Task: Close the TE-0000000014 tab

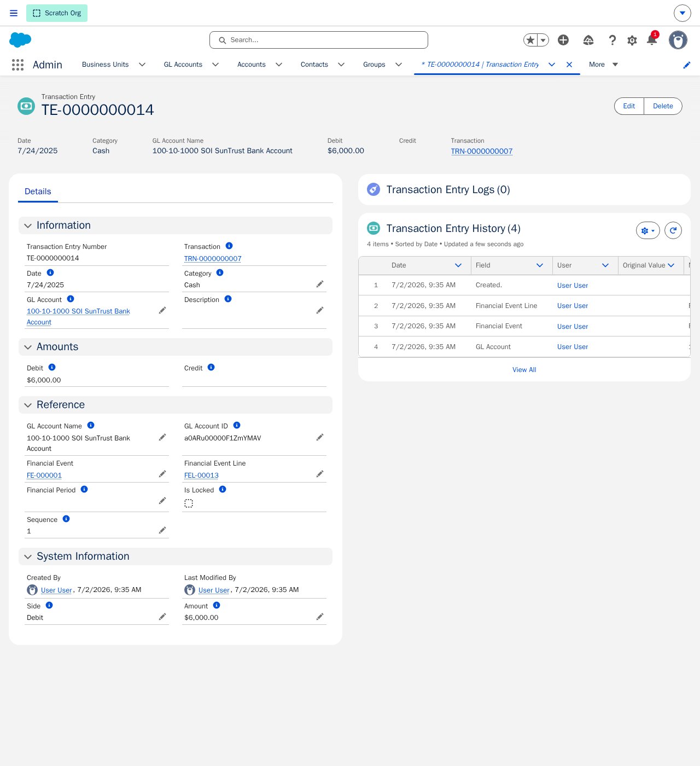Action: pos(569,65)
